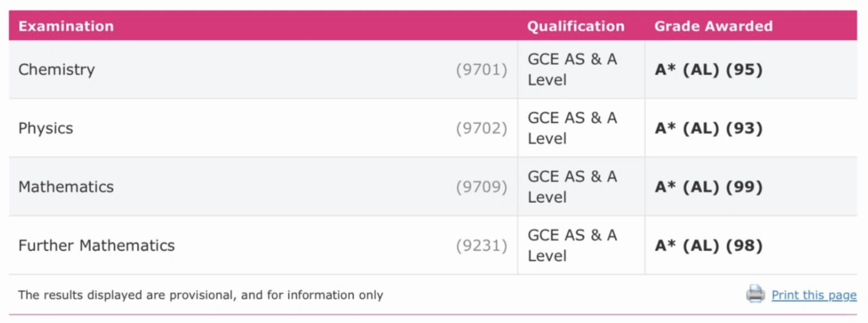Click the syllabus code 9702
The height and width of the screenshot is (323, 868).
482,128
